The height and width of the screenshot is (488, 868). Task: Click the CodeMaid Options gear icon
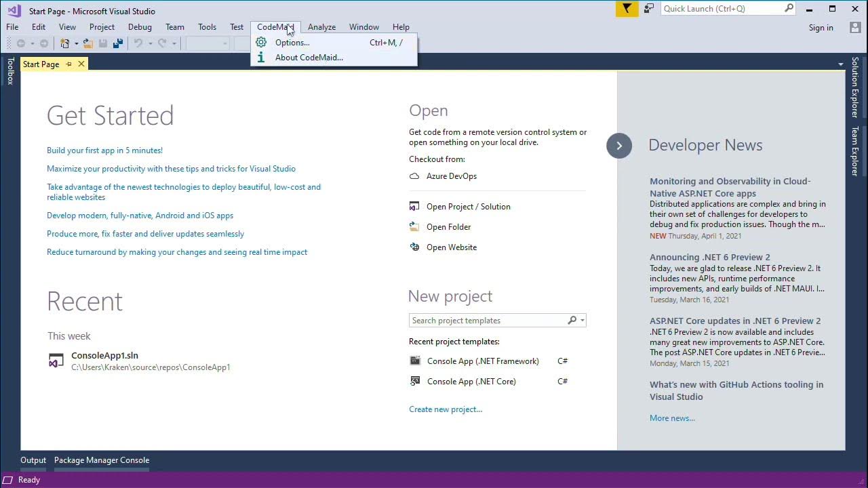tap(261, 42)
